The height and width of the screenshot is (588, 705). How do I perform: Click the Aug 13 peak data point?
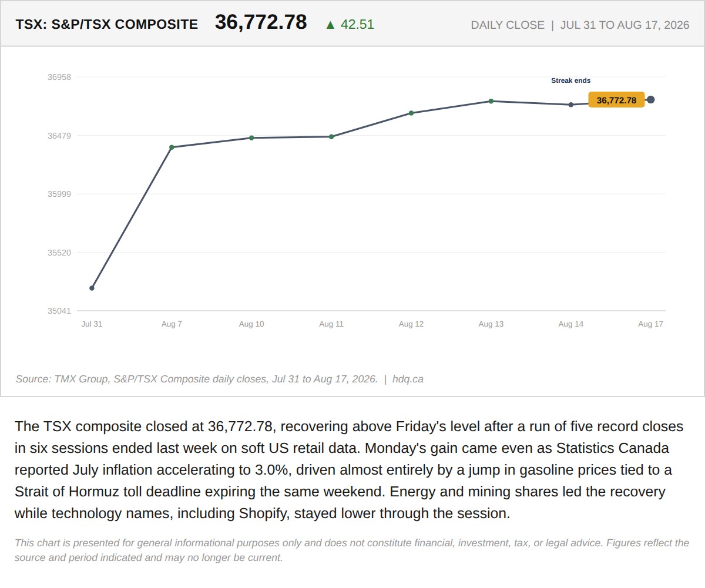tap(491, 101)
